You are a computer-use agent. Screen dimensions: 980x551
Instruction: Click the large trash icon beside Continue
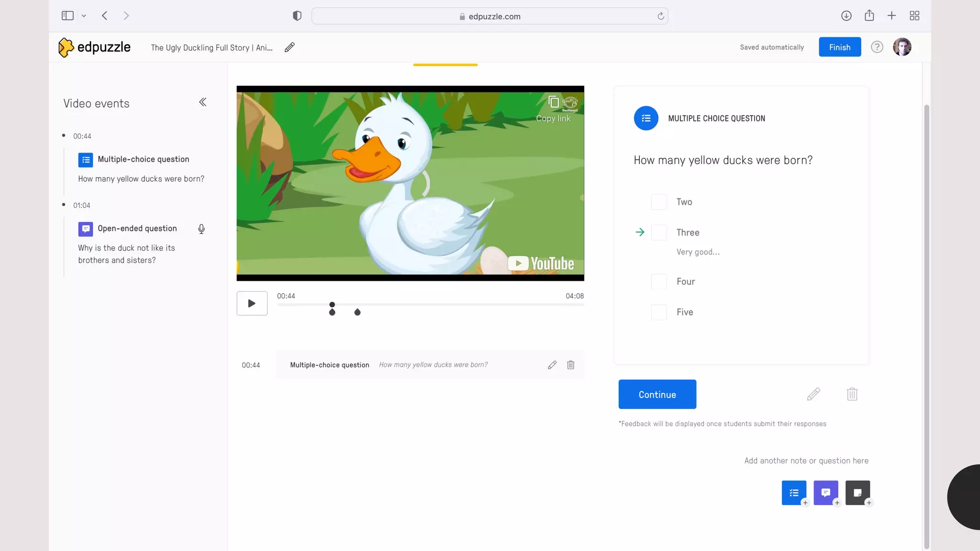click(x=852, y=394)
